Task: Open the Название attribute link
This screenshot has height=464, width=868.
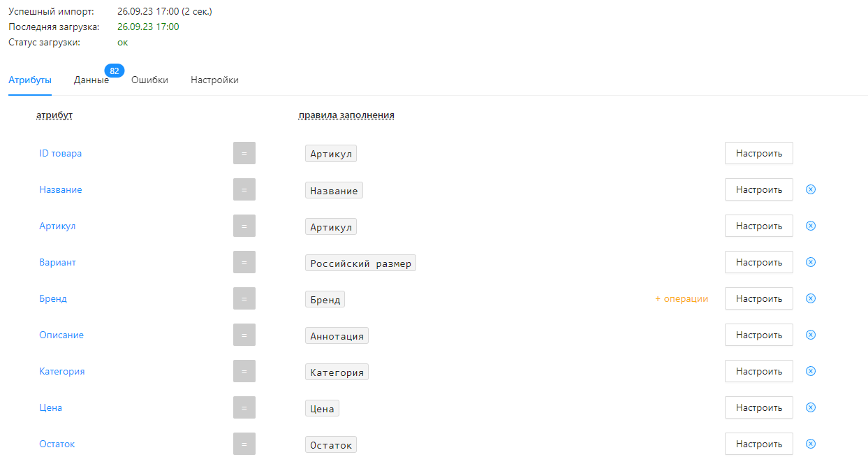Action: pos(61,190)
